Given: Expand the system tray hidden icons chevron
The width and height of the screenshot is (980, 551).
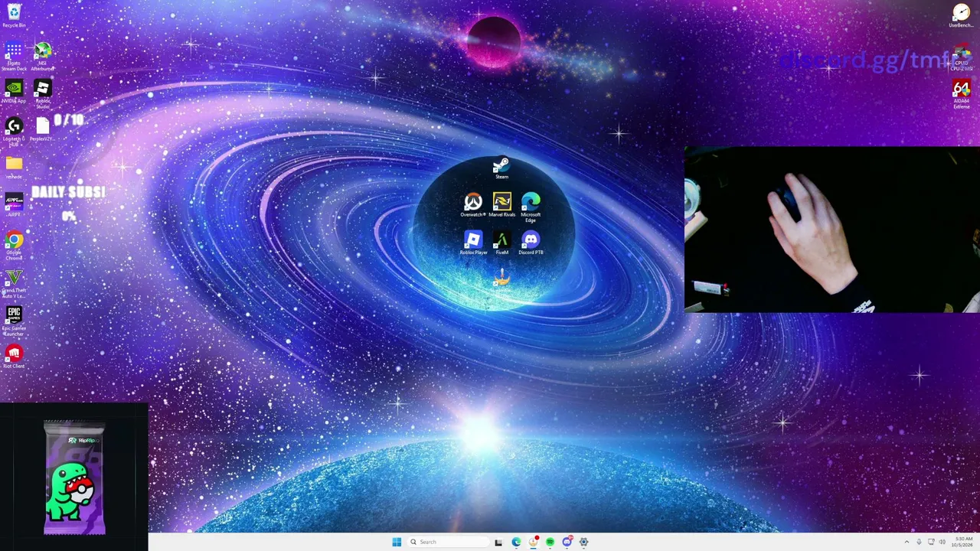Looking at the screenshot, I should point(906,542).
